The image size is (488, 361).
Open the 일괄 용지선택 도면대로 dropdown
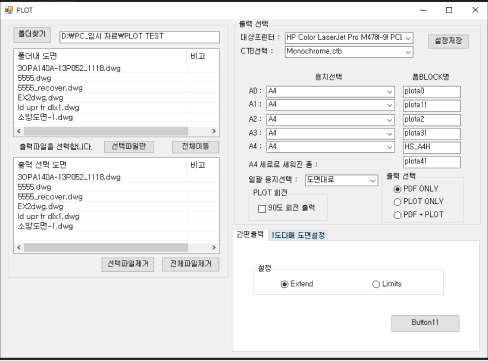pyautogui.click(x=342, y=180)
